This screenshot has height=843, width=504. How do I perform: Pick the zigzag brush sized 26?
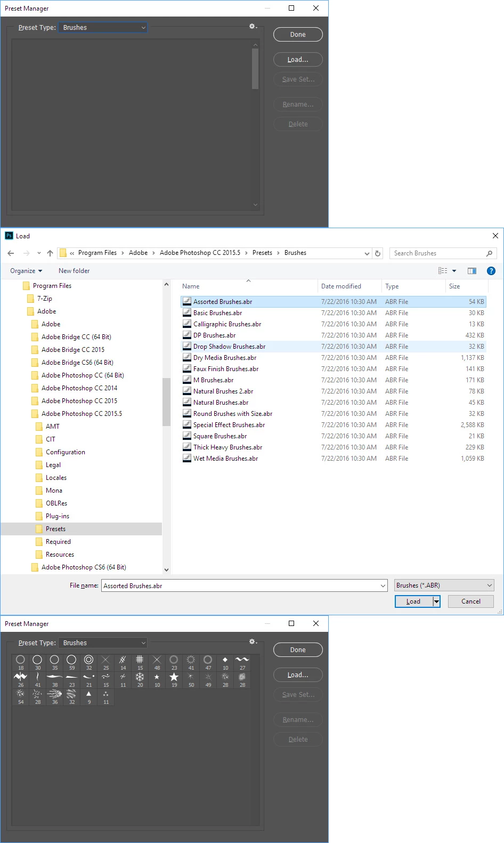21,680
